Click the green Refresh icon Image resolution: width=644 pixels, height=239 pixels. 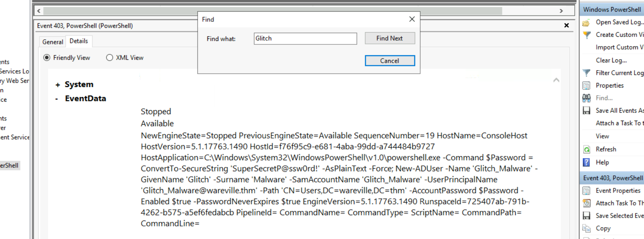coord(587,149)
